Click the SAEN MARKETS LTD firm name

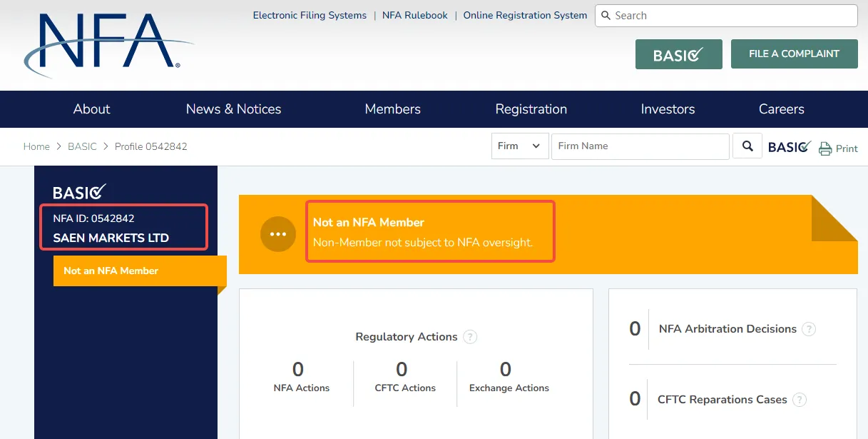click(x=111, y=238)
